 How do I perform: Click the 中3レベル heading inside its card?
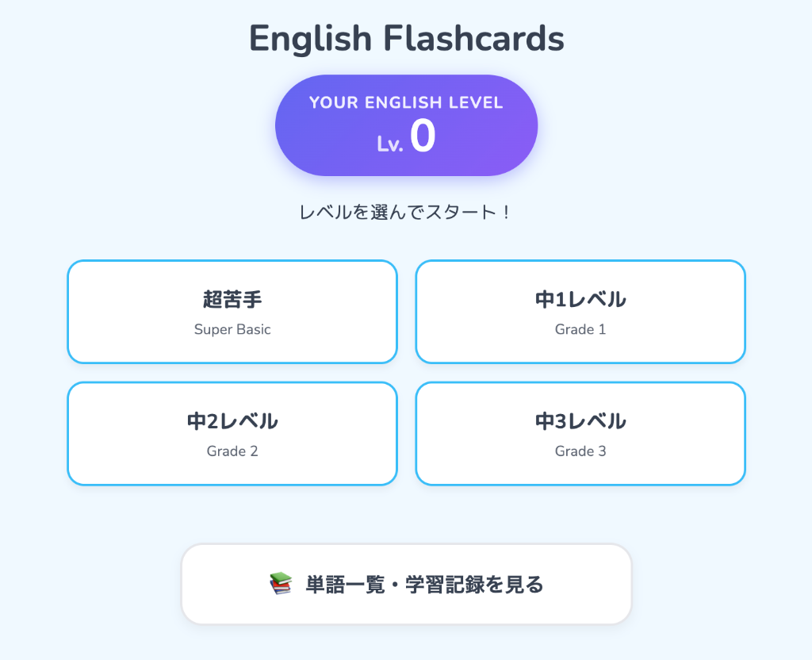tap(580, 421)
